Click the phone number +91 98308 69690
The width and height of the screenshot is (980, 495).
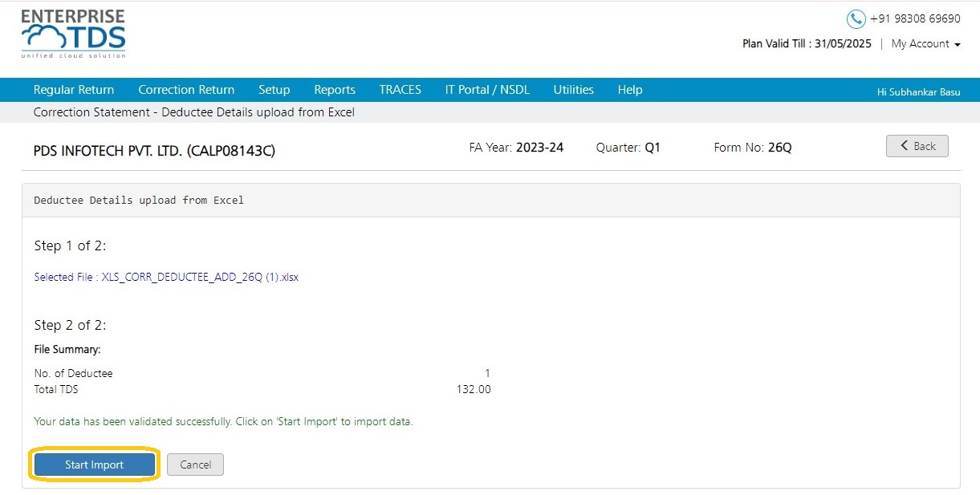[915, 19]
